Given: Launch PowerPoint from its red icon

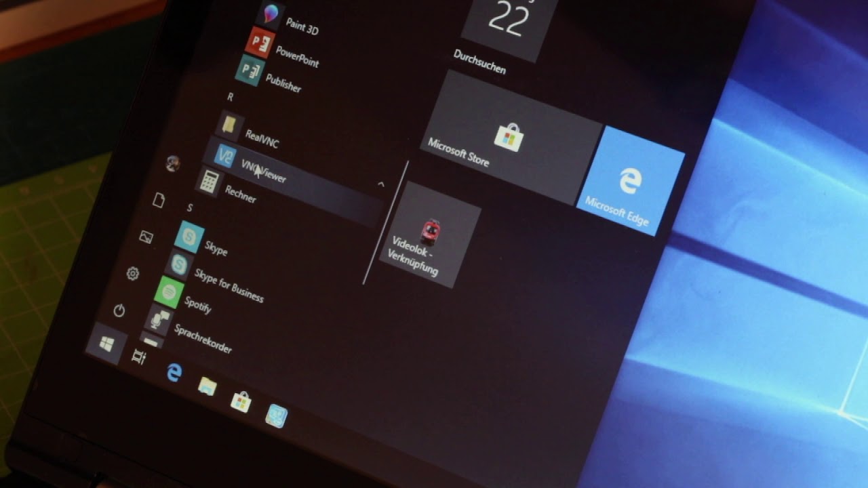Looking at the screenshot, I should (x=260, y=42).
